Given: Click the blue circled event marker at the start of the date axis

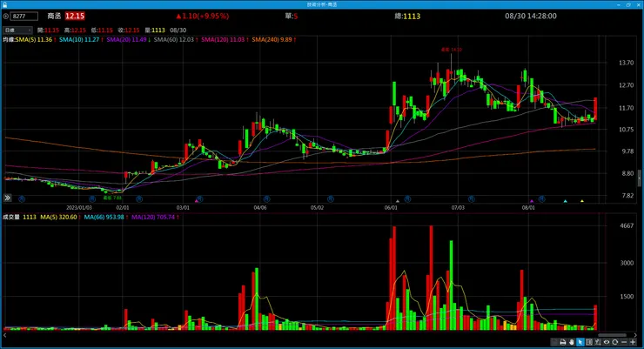Looking at the screenshot, I should coord(22,198).
